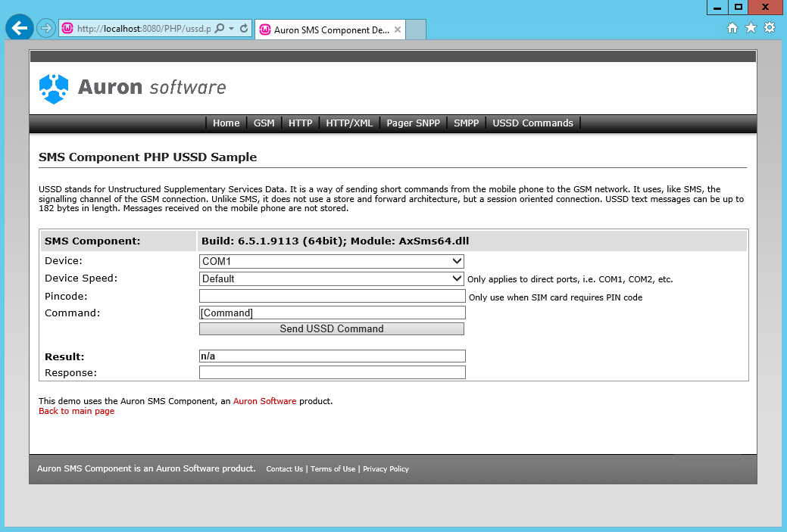Screen dimensions: 787x532
Task: Click the browser Forward arrow button
Action: click(x=45, y=28)
